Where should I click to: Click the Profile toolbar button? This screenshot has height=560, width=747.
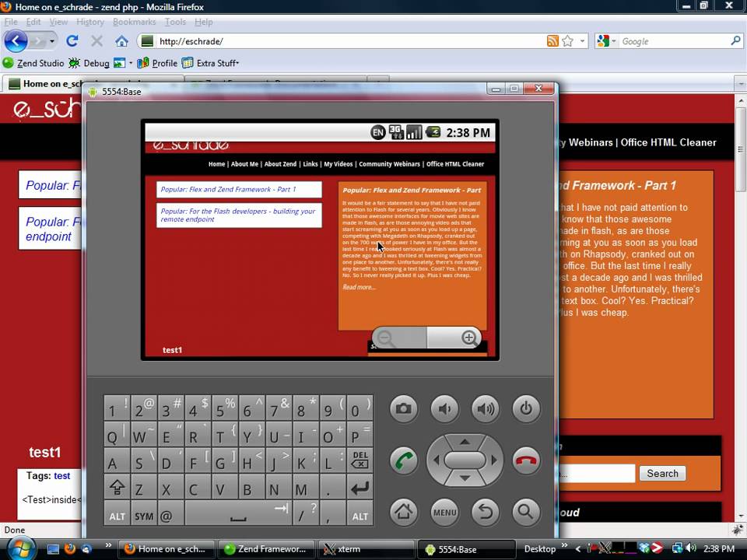157,63
